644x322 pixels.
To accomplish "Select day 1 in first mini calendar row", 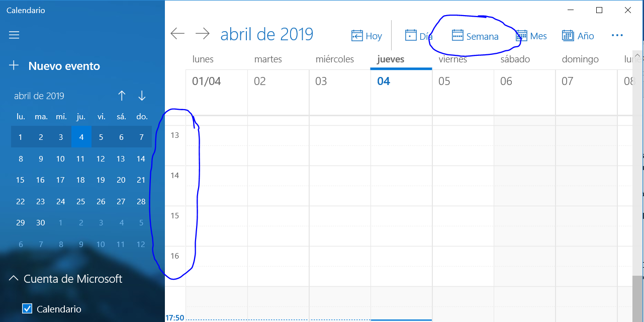I will click(21, 137).
